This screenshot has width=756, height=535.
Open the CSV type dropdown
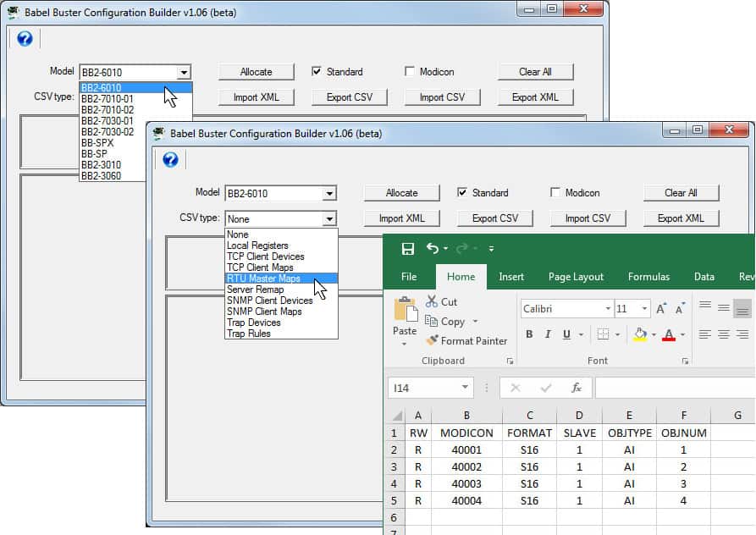pos(331,218)
